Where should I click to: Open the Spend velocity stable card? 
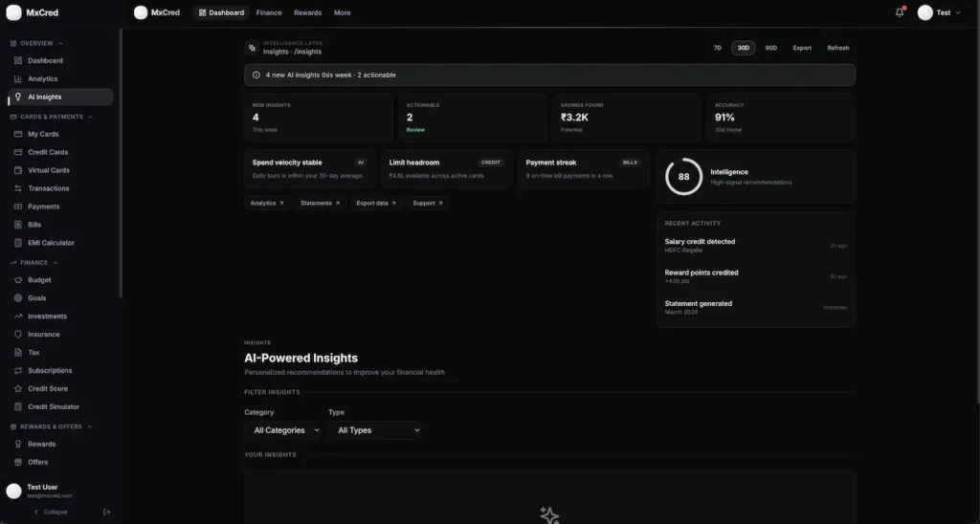point(310,168)
